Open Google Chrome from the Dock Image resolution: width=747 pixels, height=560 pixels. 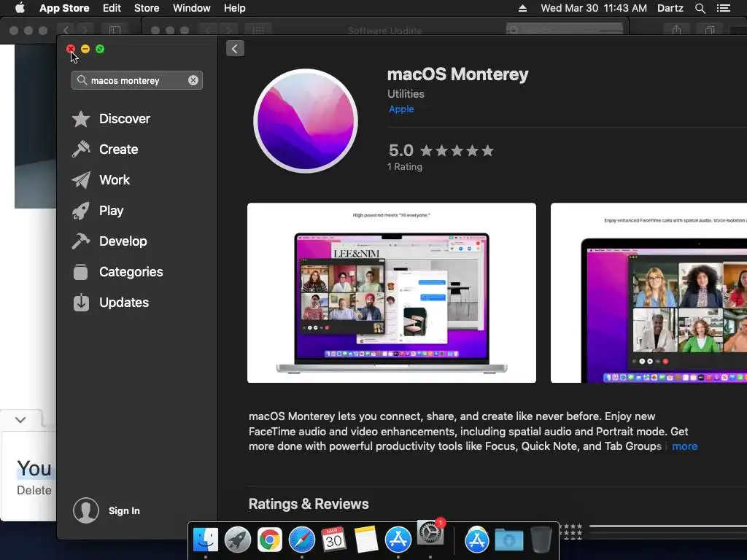[x=270, y=540]
